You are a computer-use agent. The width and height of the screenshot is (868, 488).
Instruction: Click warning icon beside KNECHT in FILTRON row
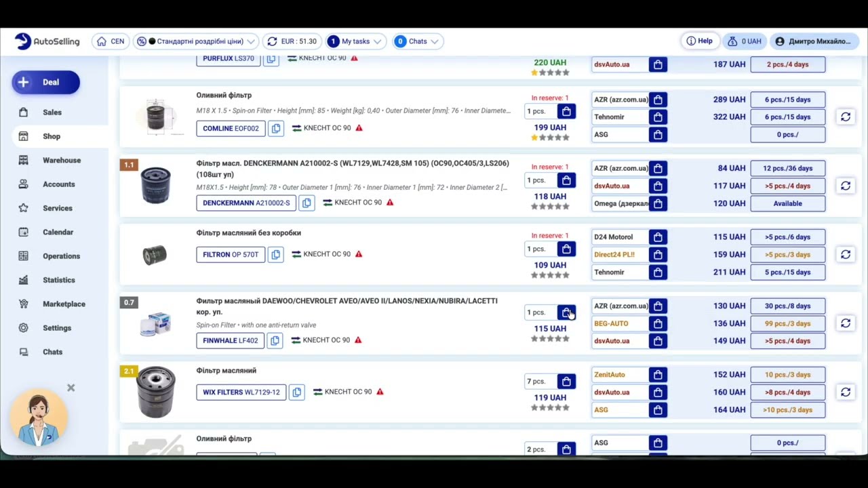pyautogui.click(x=359, y=254)
